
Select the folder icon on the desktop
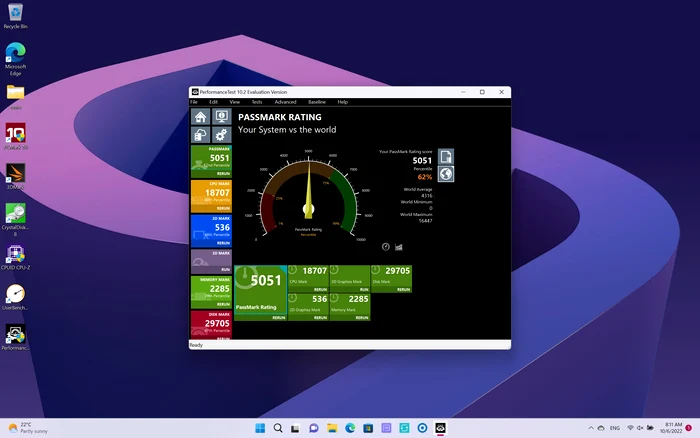tap(16, 96)
